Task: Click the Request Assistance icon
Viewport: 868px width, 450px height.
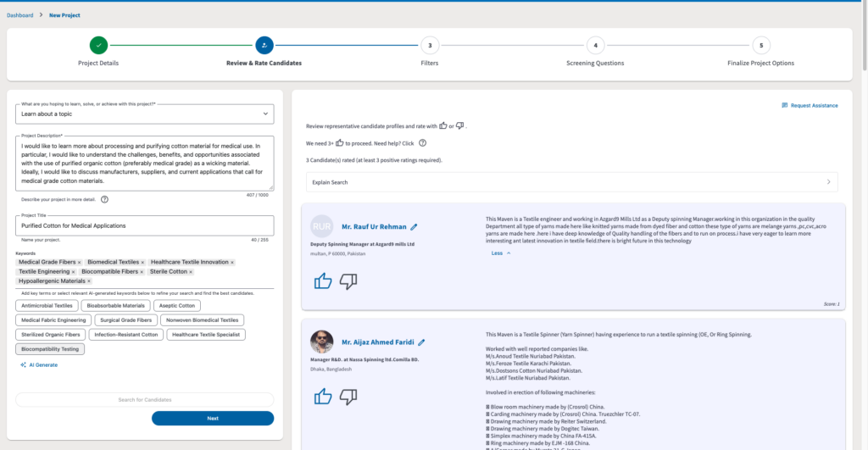Action: pos(784,105)
